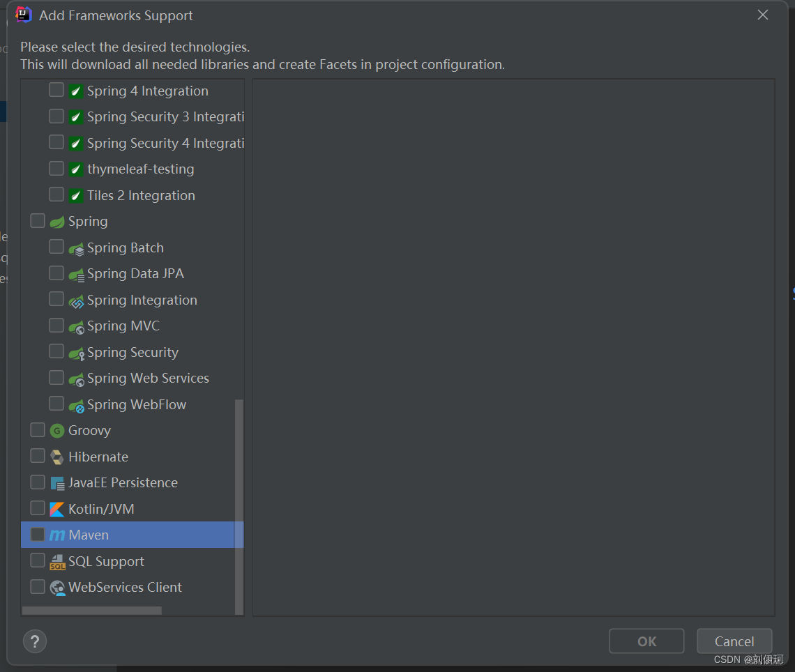Screen dimensions: 795x672
Task: Click the Spring Integration icon
Action: click(77, 300)
